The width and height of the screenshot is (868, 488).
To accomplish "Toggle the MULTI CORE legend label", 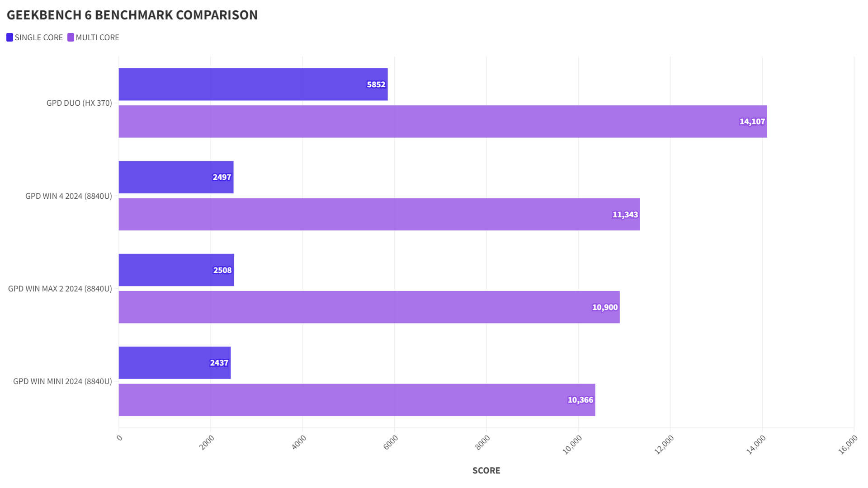I will pos(97,38).
